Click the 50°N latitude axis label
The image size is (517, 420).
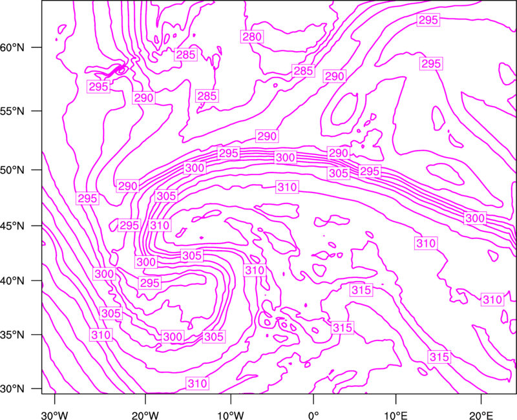tap(12, 170)
